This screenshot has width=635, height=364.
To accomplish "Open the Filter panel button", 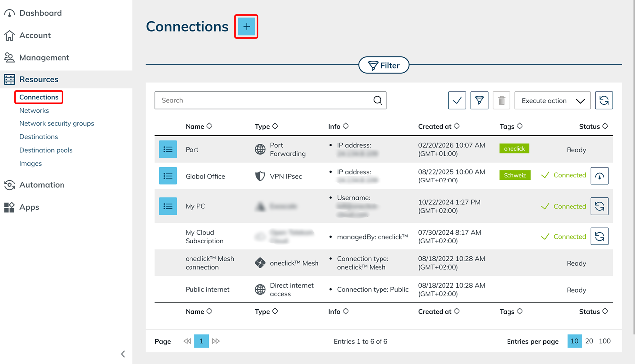I will (384, 65).
